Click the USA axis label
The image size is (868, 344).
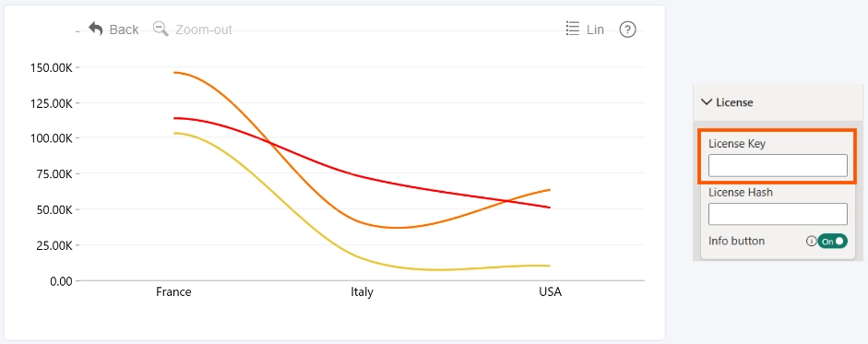click(x=551, y=291)
